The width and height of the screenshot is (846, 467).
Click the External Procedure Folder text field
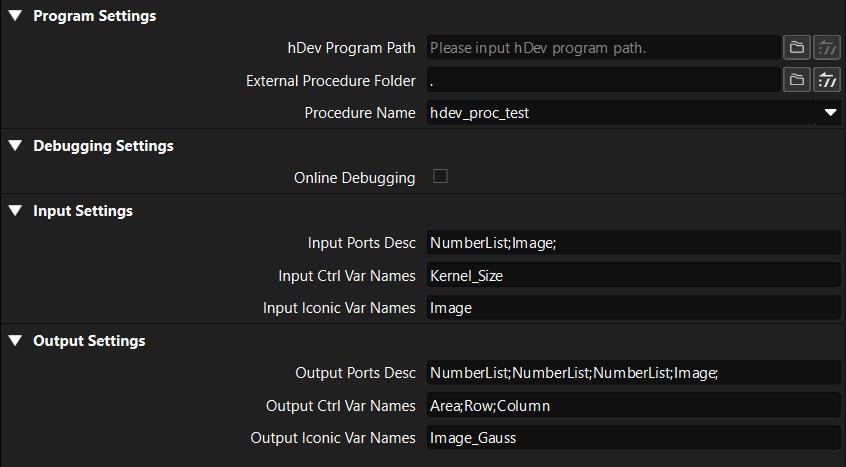603,80
